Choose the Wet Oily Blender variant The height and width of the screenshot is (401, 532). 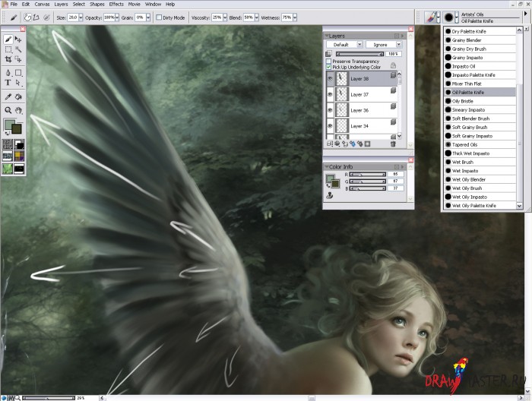pyautogui.click(x=480, y=180)
